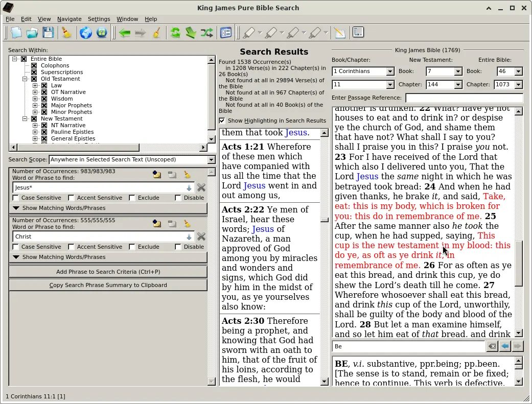Viewport: 532px width, 404px height.
Task: Navigate back using the green left arrow
Action: point(125,32)
